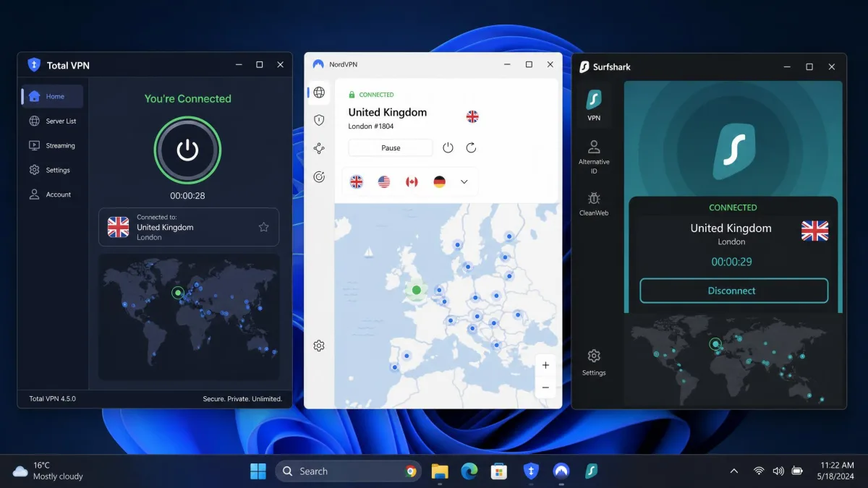Image resolution: width=868 pixels, height=488 pixels.
Task: Click UK flag in Surfshark connection panel
Action: click(815, 231)
